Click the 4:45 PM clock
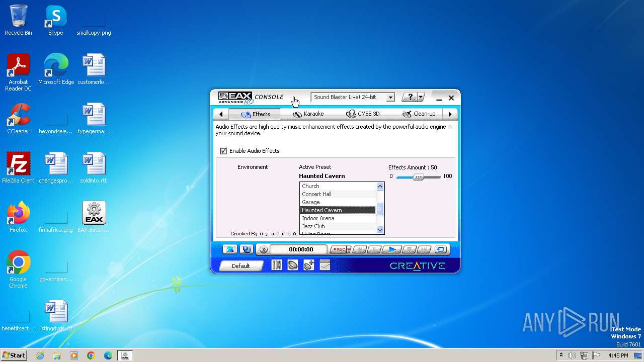Image resolution: width=644 pixels, height=362 pixels. pos(618,355)
